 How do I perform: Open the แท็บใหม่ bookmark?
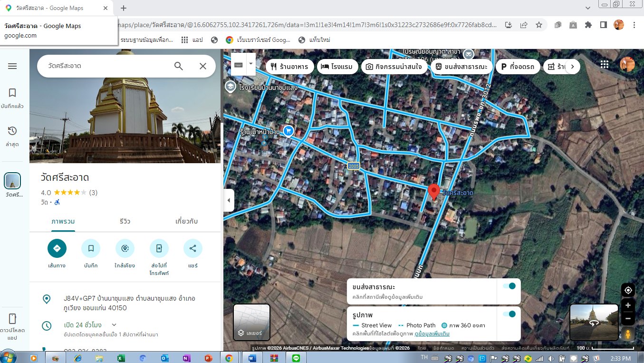tap(314, 40)
